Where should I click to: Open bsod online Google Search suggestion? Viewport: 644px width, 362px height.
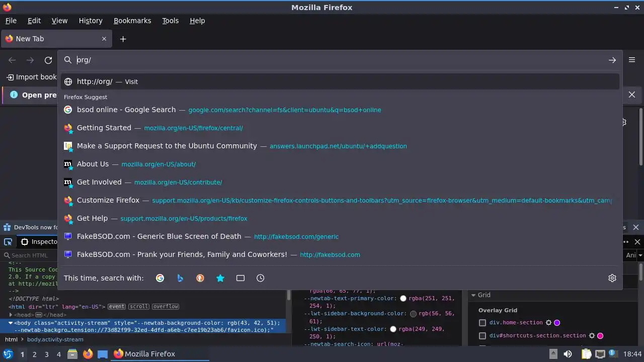point(340,110)
